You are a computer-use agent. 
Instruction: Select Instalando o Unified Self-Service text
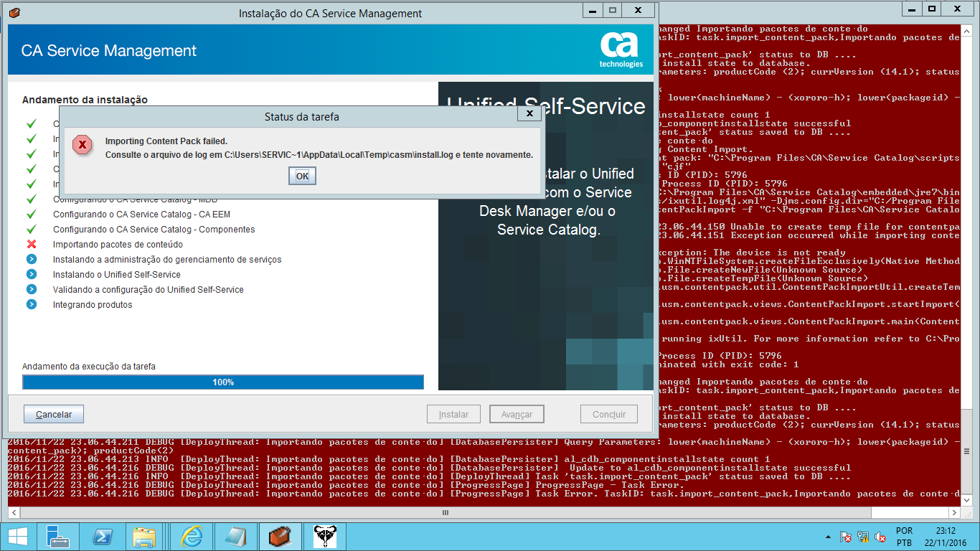point(116,275)
